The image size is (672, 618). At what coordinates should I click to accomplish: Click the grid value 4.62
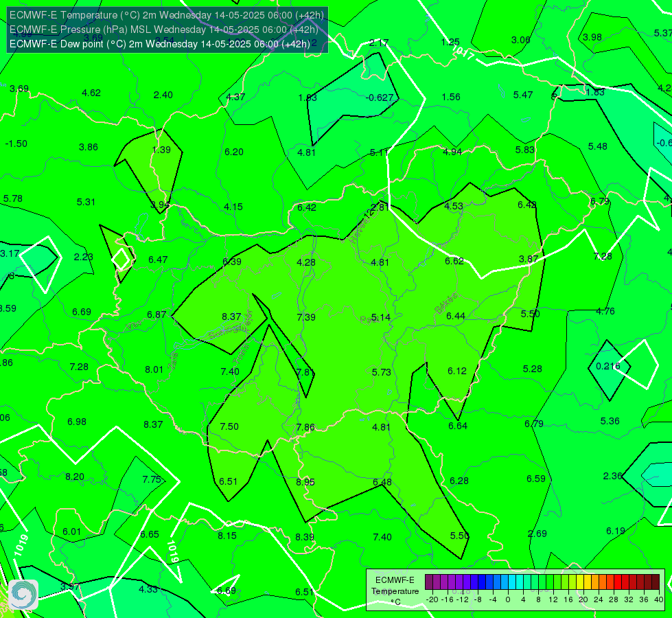coord(91,93)
